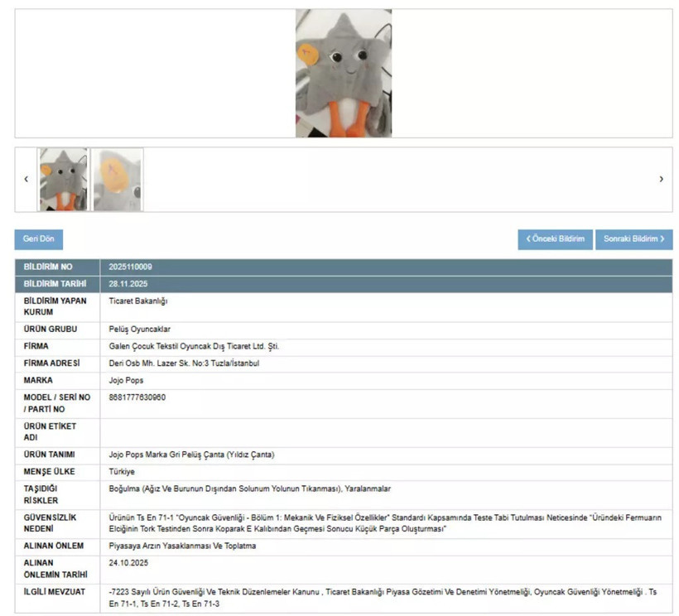Viewport: 679px width, 616px height.
Task: Select the first star plush thumbnail
Action: point(63,179)
